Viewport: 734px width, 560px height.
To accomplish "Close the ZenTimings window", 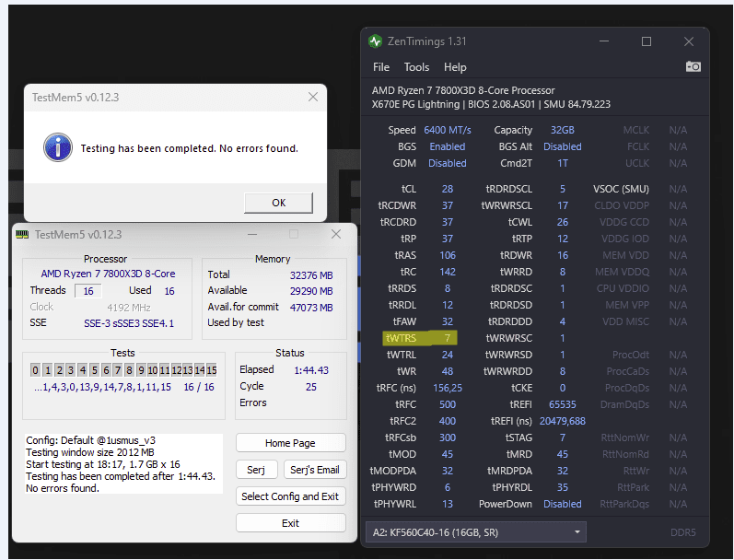I will click(689, 41).
